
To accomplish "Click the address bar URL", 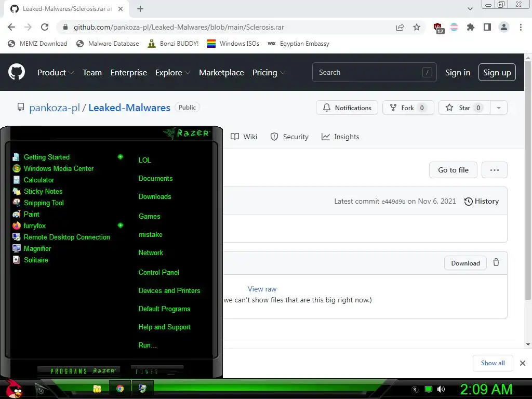I will 179,27.
